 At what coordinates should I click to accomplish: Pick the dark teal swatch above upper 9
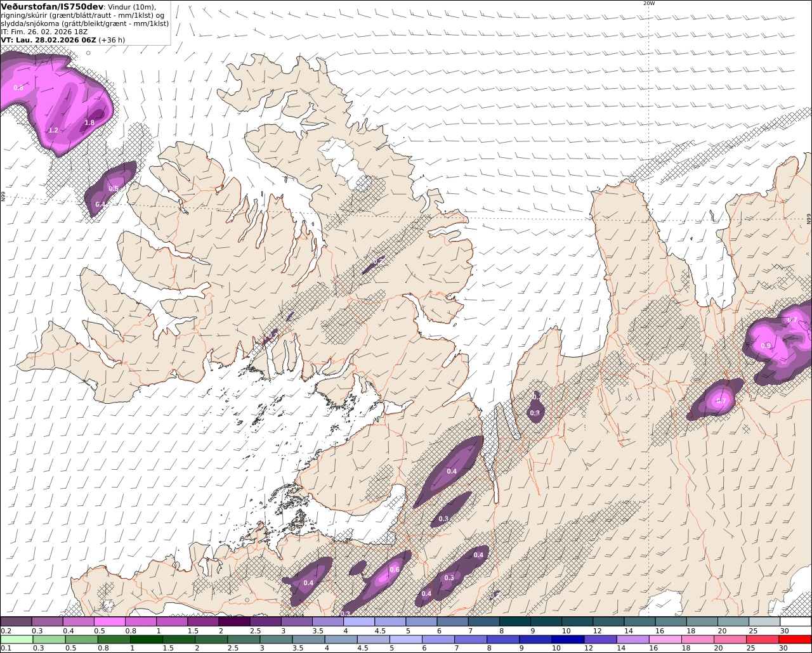point(546,622)
